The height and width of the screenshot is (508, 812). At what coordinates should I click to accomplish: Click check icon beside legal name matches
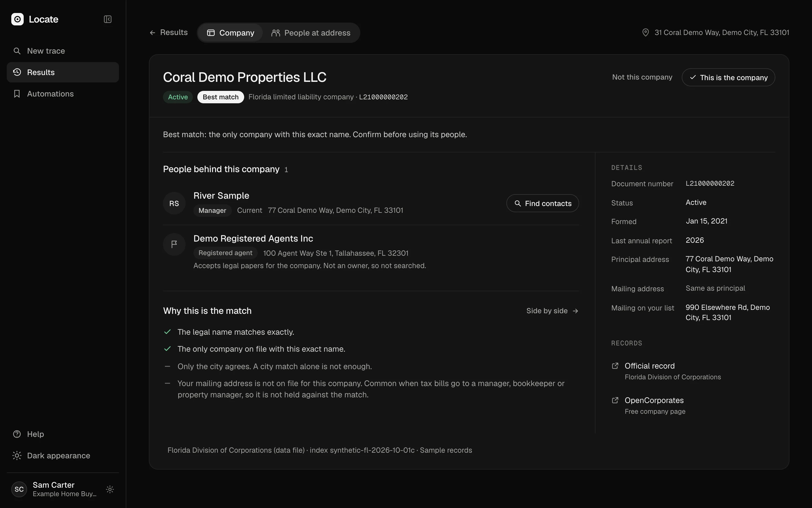pyautogui.click(x=167, y=332)
